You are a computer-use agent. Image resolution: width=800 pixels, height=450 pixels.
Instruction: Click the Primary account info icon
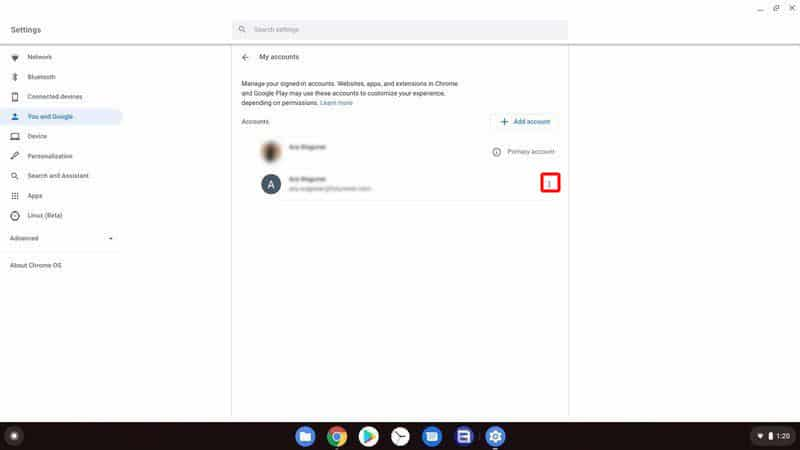coord(496,152)
